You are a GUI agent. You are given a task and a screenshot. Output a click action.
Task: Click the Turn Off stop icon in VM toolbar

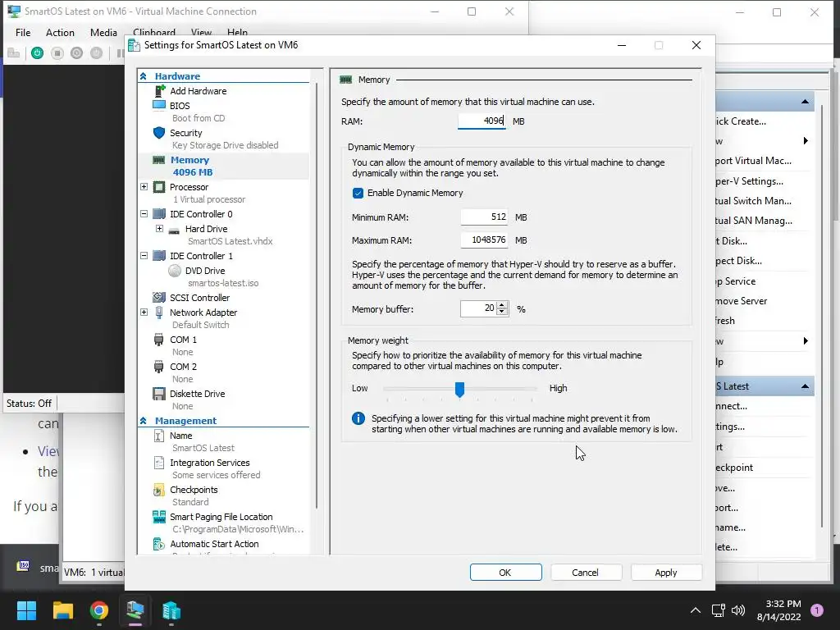pos(57,53)
